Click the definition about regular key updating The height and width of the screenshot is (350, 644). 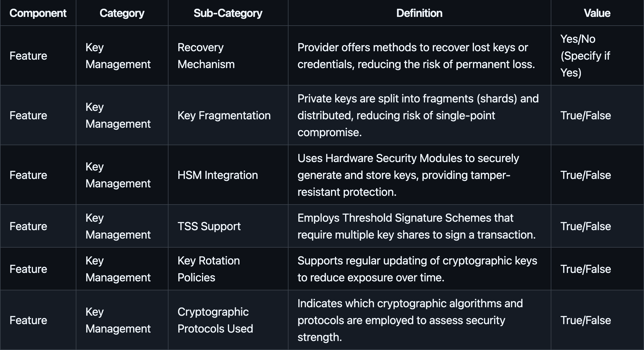coord(417,269)
